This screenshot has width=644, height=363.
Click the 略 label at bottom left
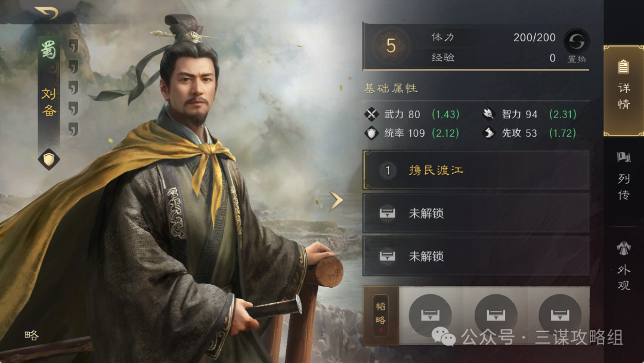(32, 336)
